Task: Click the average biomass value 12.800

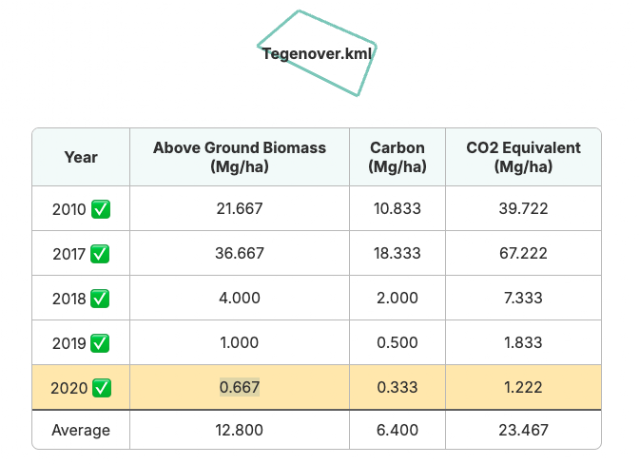Action: pos(240,430)
